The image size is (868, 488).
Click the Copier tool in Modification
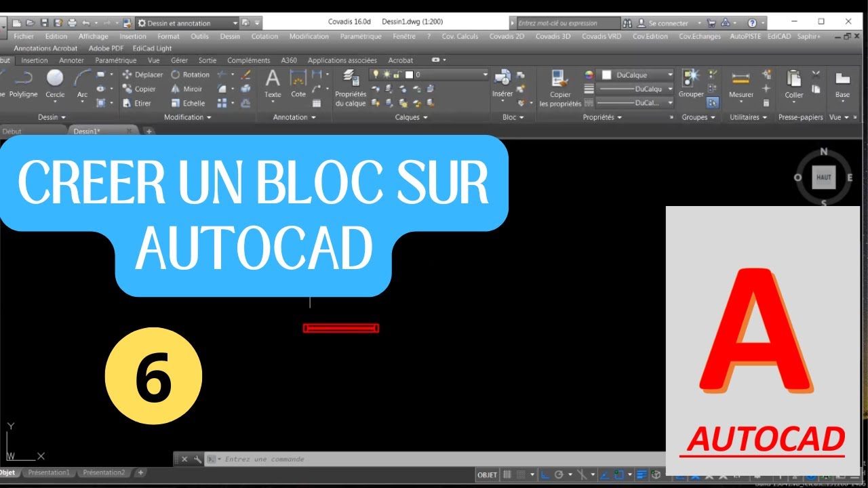tap(139, 89)
